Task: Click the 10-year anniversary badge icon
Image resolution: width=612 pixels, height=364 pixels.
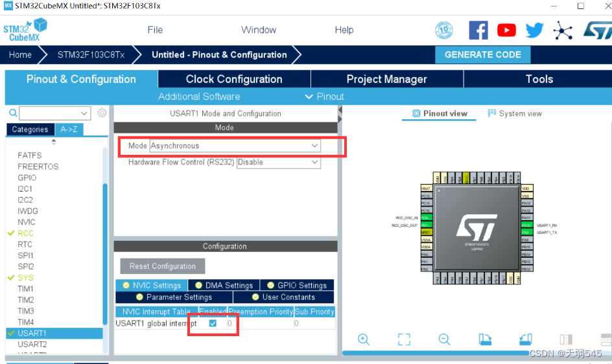Action: coord(444,30)
